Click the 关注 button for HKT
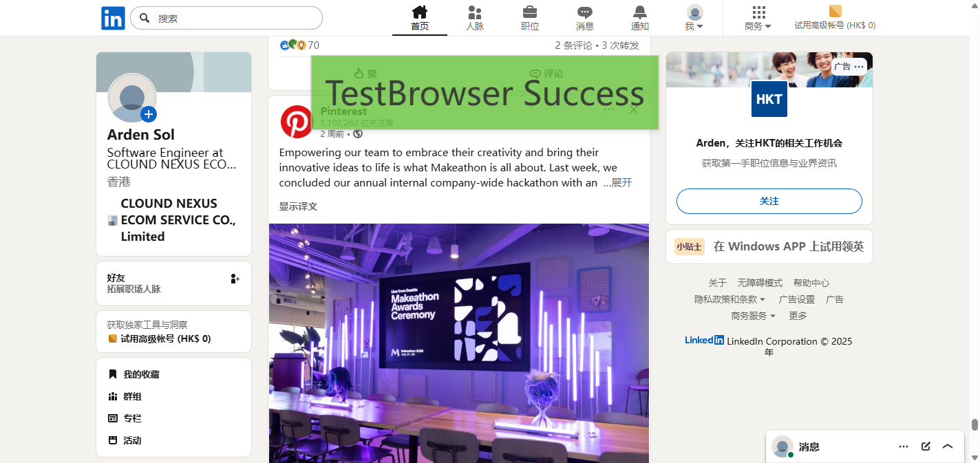Viewport: 980px width, 463px height. (769, 201)
